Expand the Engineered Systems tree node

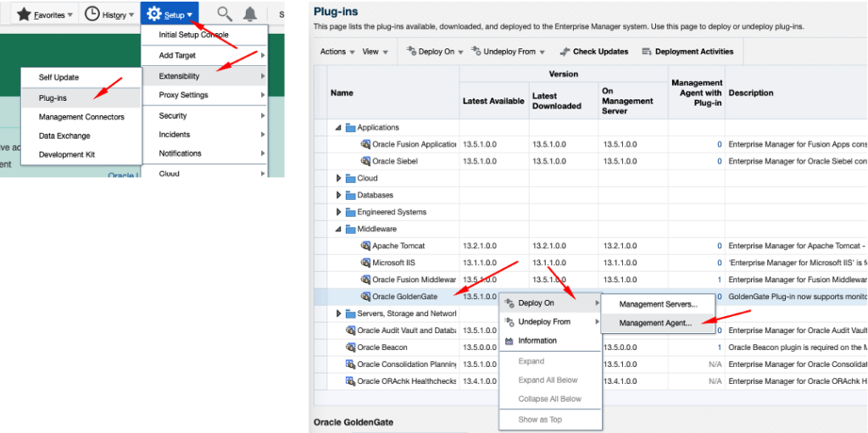click(x=339, y=212)
